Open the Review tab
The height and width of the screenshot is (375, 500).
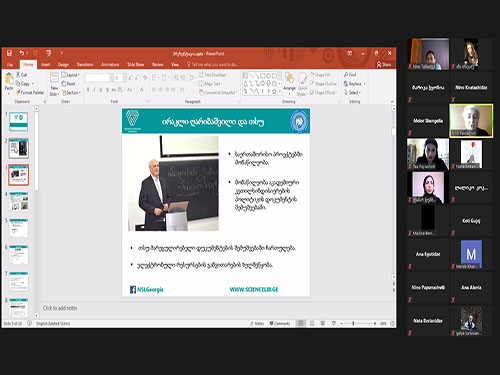point(158,65)
